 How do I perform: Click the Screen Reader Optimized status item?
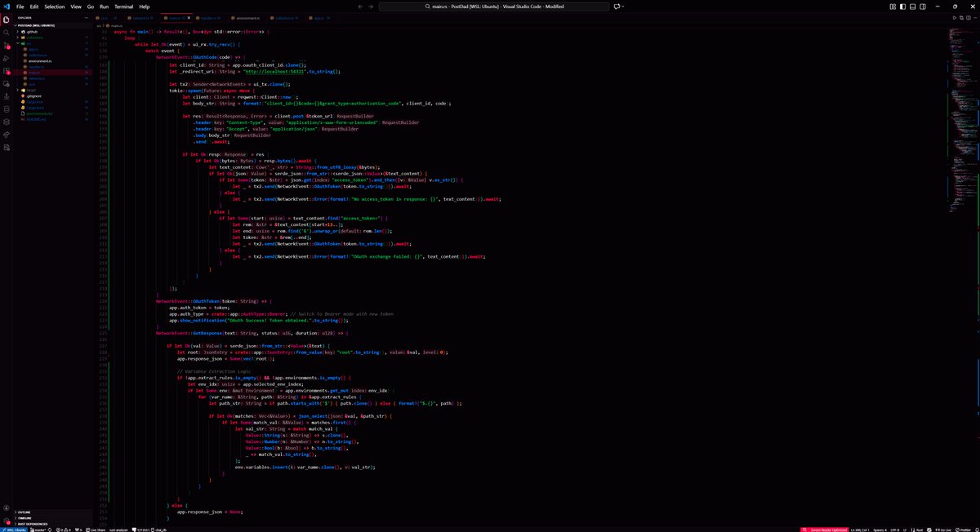(x=825, y=529)
